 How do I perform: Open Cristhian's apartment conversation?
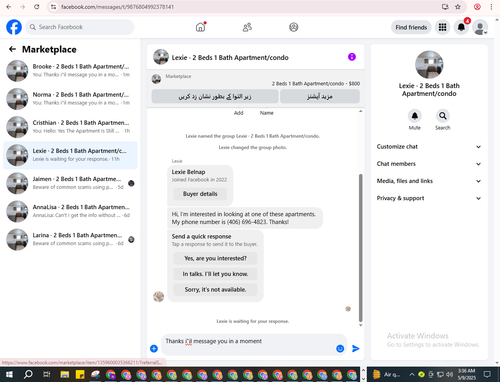click(x=70, y=127)
